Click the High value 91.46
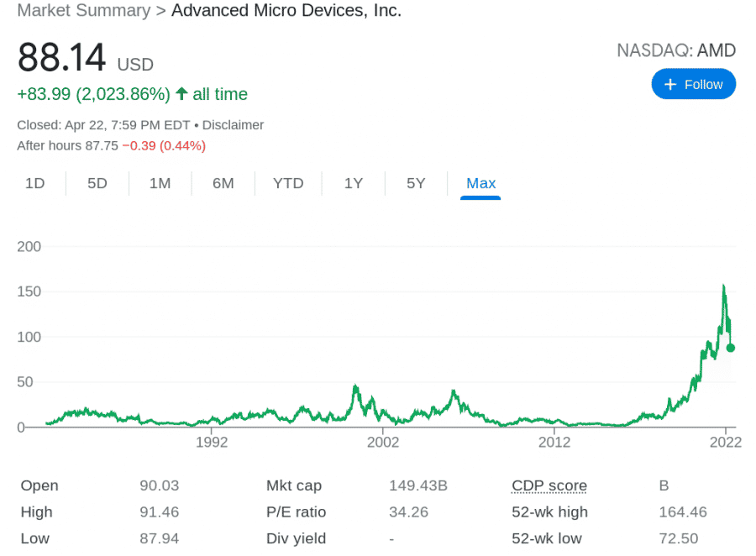Image resolution: width=756 pixels, height=556 pixels. (159, 512)
